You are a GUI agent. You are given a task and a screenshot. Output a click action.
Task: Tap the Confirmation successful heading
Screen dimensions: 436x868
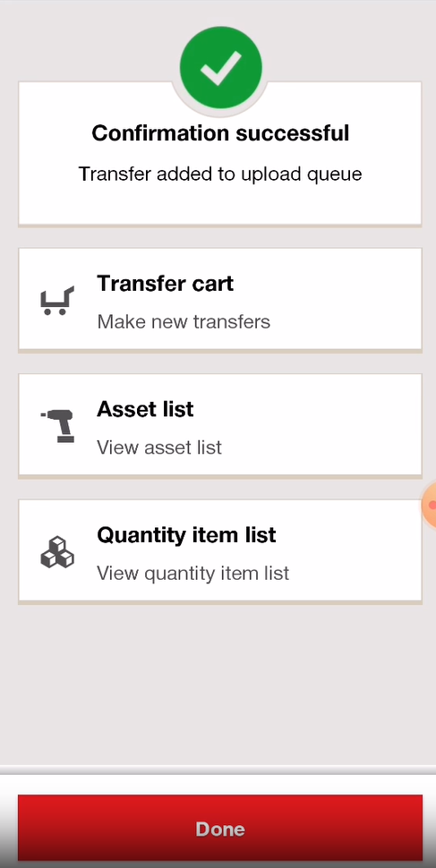pyautogui.click(x=220, y=132)
